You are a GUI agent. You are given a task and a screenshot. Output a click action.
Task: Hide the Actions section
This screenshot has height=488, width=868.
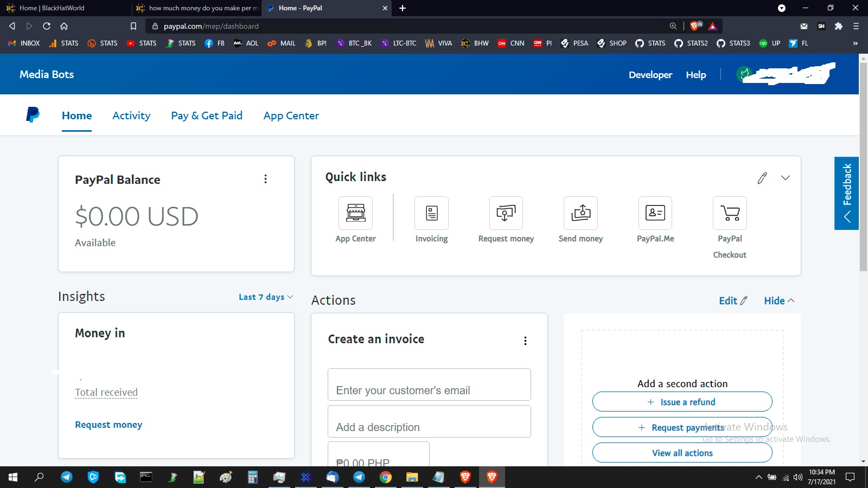pos(779,301)
